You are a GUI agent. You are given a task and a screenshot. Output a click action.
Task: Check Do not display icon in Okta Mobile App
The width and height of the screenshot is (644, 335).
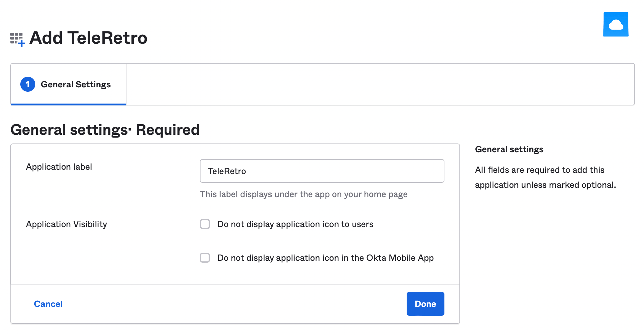[205, 258]
